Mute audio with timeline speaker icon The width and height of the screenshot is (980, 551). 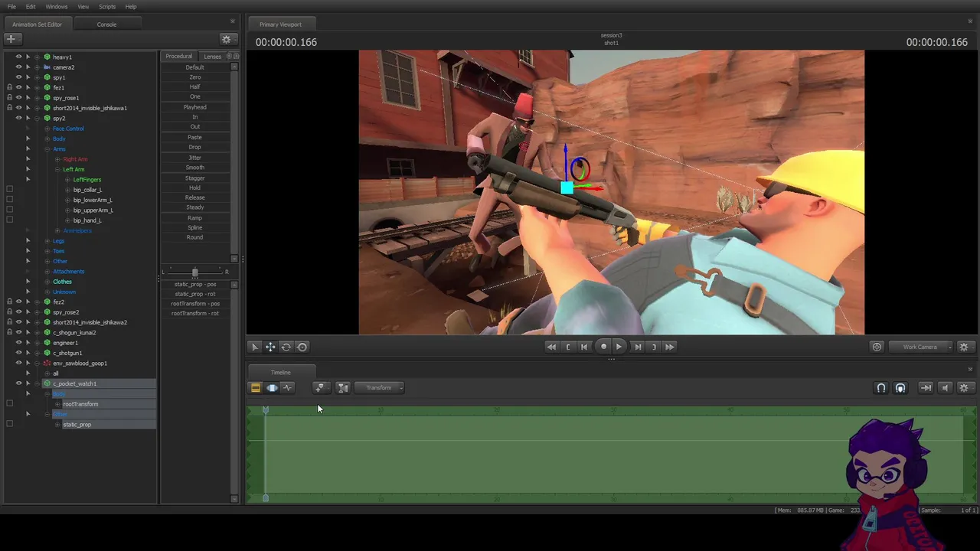click(x=945, y=388)
